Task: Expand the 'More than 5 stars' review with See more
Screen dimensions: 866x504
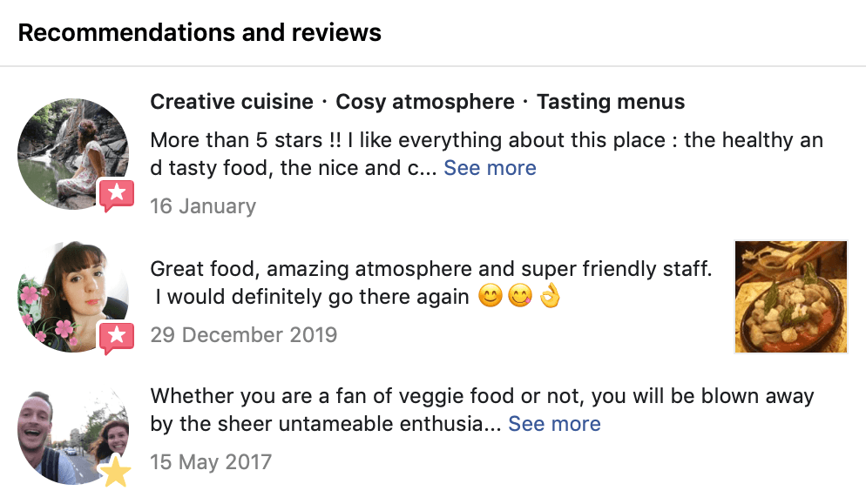Action: coord(490,168)
